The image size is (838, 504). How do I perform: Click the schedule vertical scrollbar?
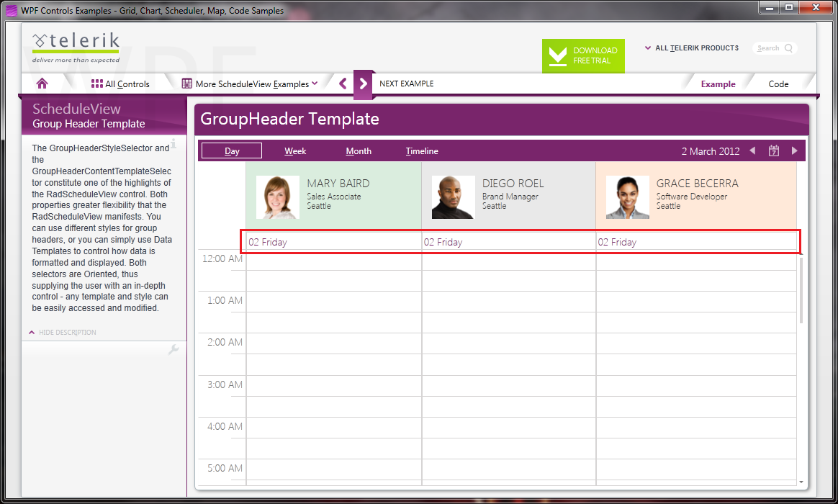pyautogui.click(x=801, y=289)
